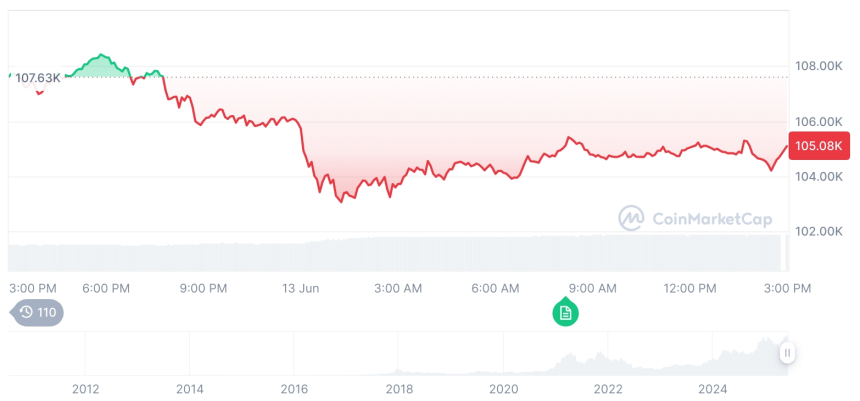Click the 102.00K price axis label
Image resolution: width=860 pixels, height=401 pixels.
click(x=818, y=231)
